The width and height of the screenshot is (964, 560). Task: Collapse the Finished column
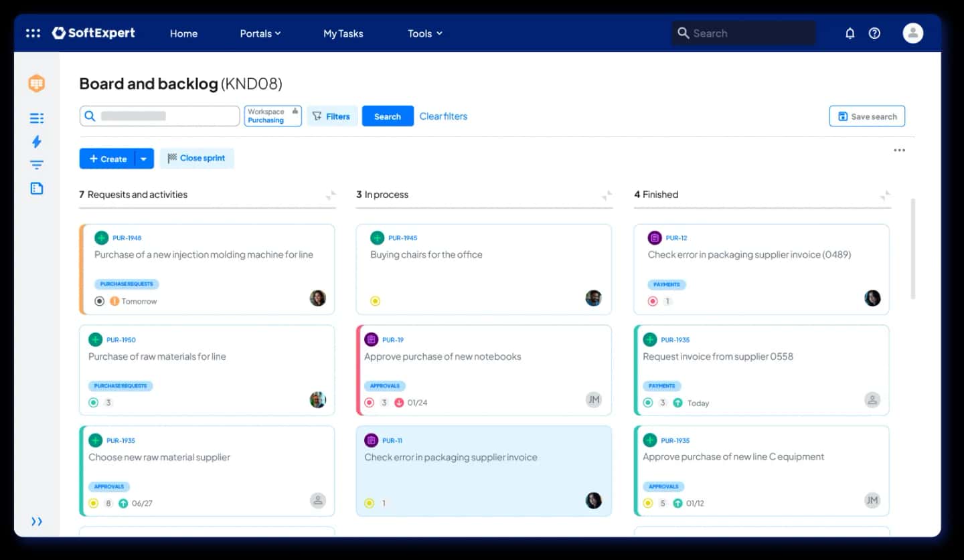tap(884, 195)
